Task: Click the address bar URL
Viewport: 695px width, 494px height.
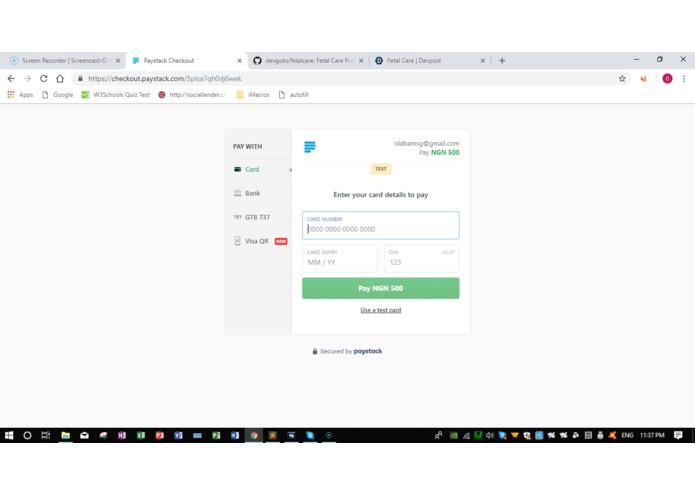Action: click(165, 78)
